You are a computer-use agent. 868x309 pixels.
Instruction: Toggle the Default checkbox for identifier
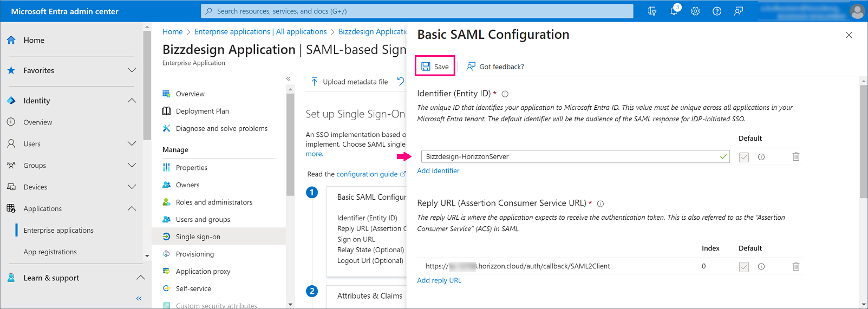(x=744, y=157)
